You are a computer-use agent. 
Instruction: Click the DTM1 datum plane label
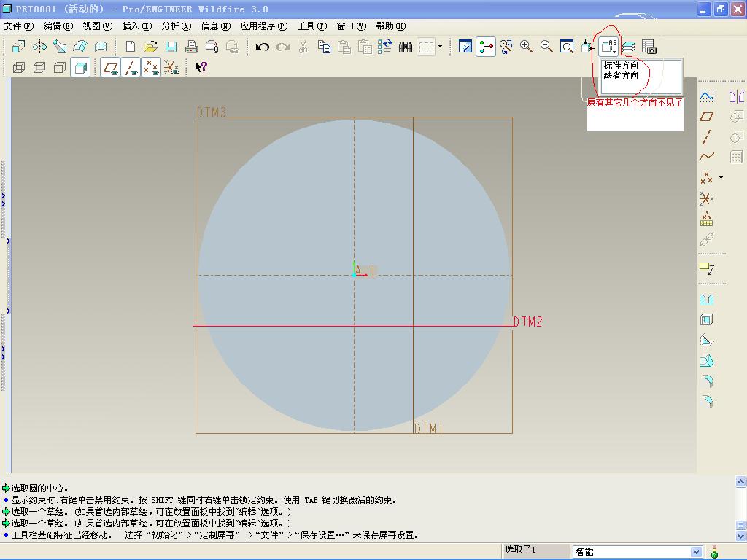tap(429, 429)
